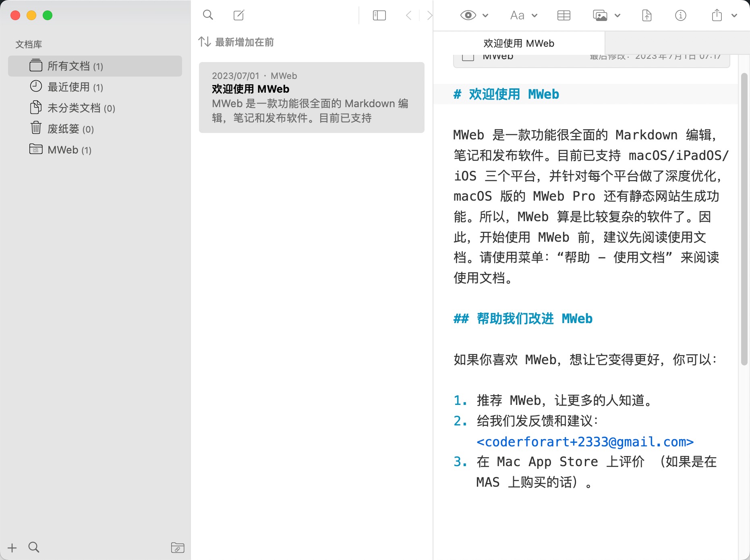Open the Aa text format menu
The height and width of the screenshot is (560, 750).
coord(517,15)
